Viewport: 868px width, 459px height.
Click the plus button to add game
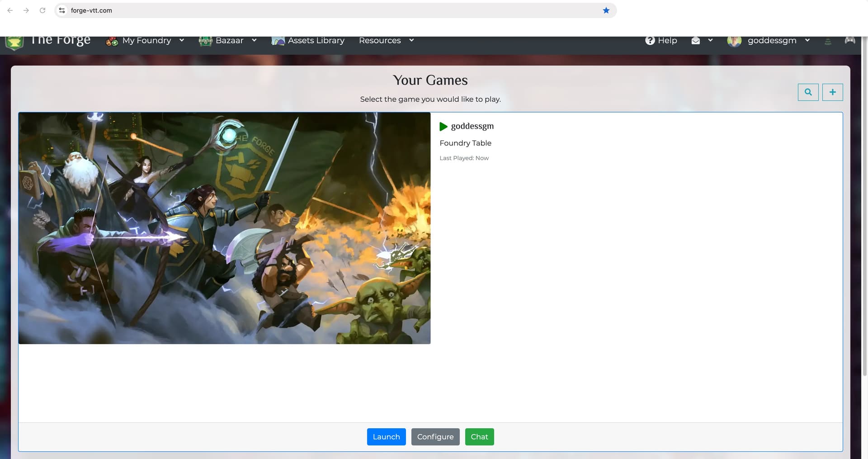pyautogui.click(x=832, y=92)
